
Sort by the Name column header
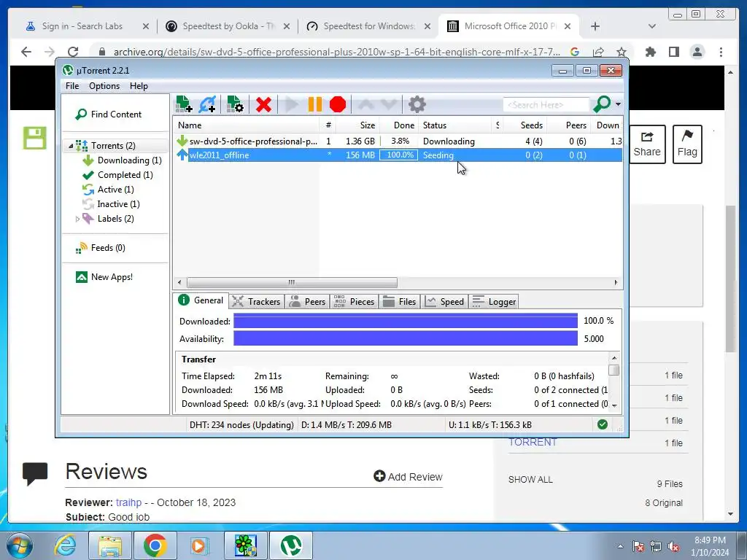click(x=247, y=125)
